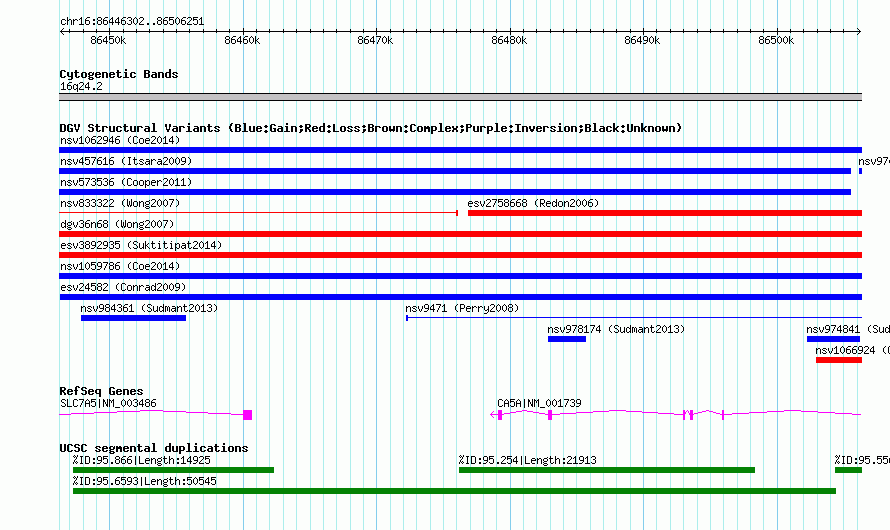The image size is (890, 530).
Task: Click the ruler's left-end arrow
Action: click(62, 31)
